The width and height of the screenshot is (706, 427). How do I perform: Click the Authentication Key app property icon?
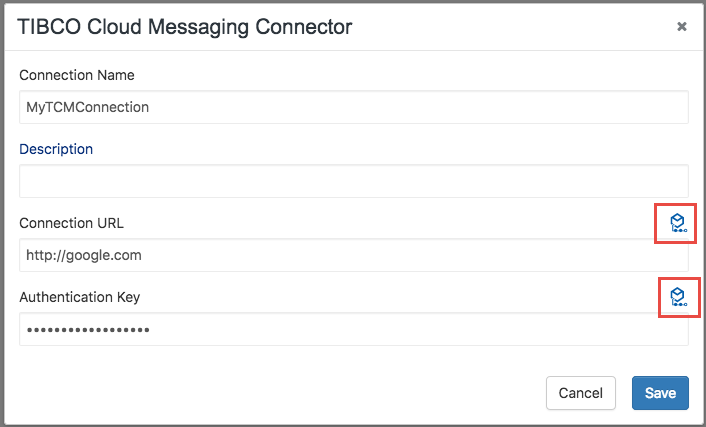tap(677, 297)
